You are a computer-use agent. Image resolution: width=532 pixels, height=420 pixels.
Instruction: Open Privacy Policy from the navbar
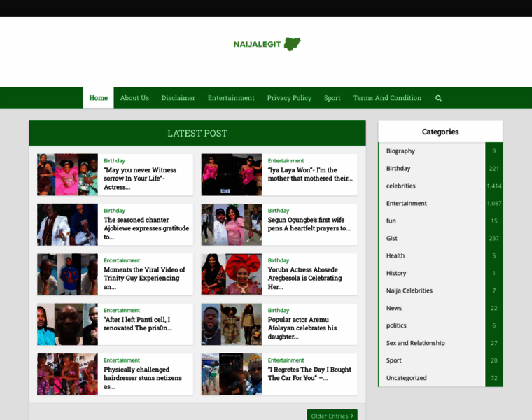(289, 98)
